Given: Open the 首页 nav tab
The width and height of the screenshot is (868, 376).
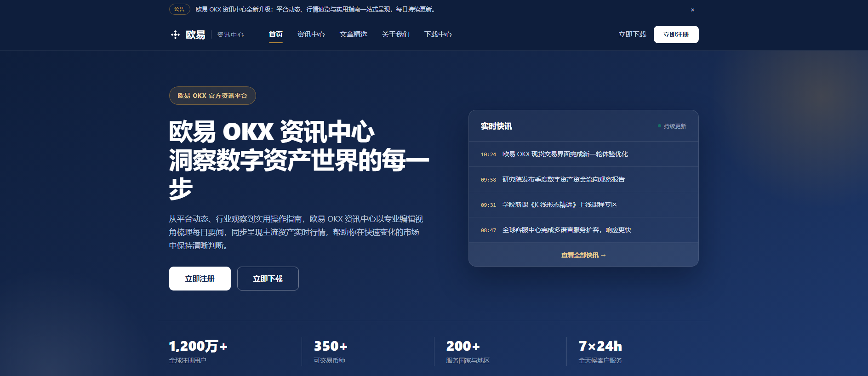Looking at the screenshot, I should tap(276, 34).
